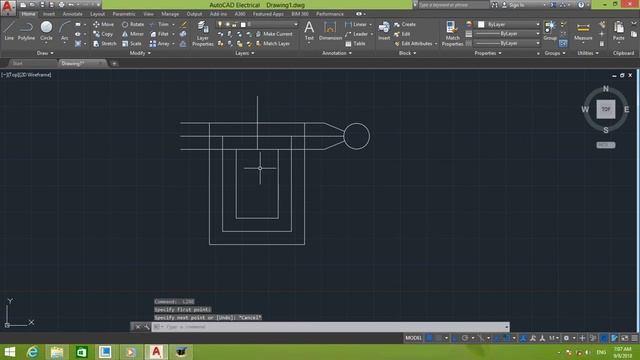Select the Arc tool
The height and width of the screenshot is (360, 640).
point(64,31)
